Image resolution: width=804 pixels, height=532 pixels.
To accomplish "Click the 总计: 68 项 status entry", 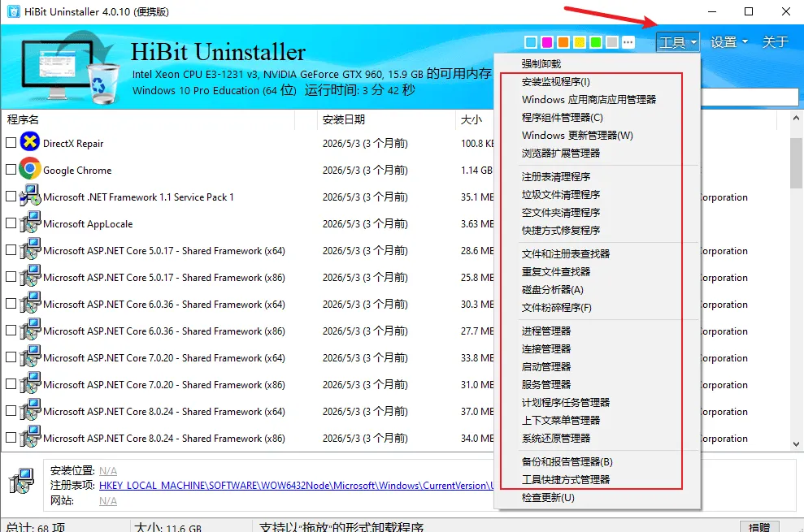I will [x=36, y=527].
